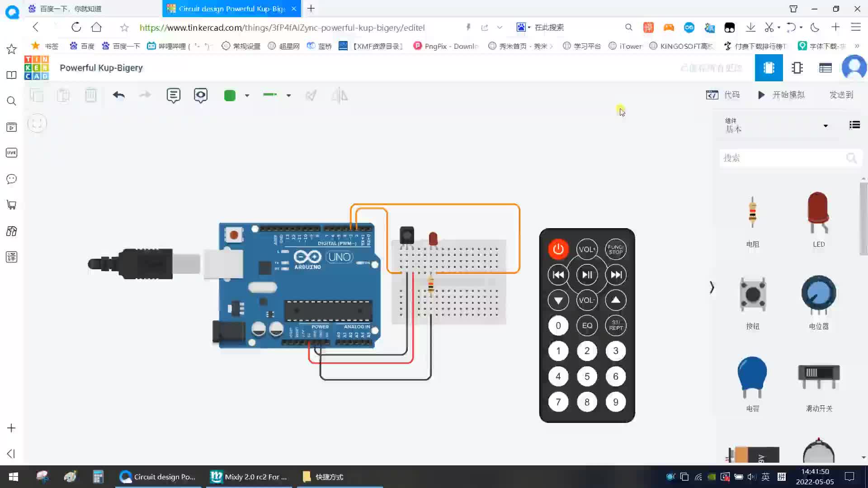Click the components panel scrollbar

863,219
